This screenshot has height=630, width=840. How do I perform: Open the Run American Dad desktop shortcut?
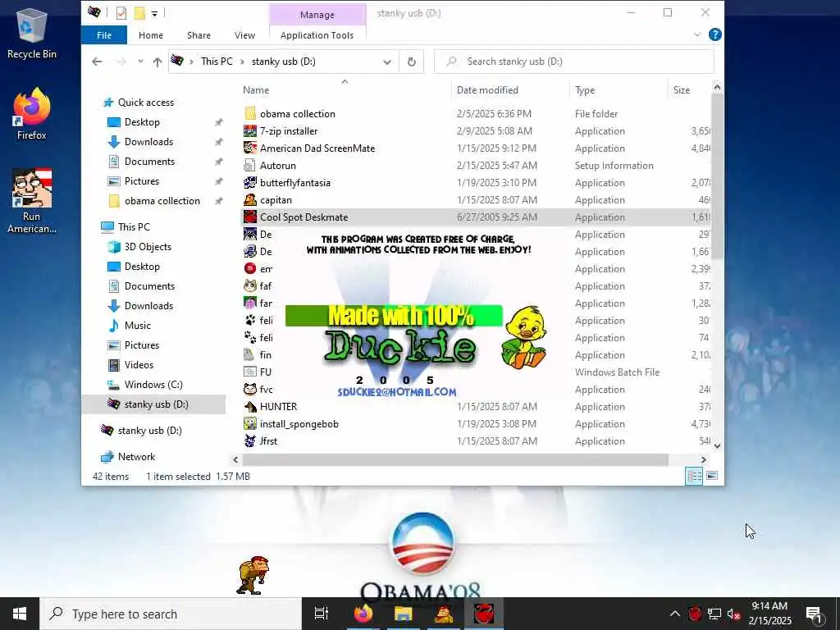[x=32, y=201]
